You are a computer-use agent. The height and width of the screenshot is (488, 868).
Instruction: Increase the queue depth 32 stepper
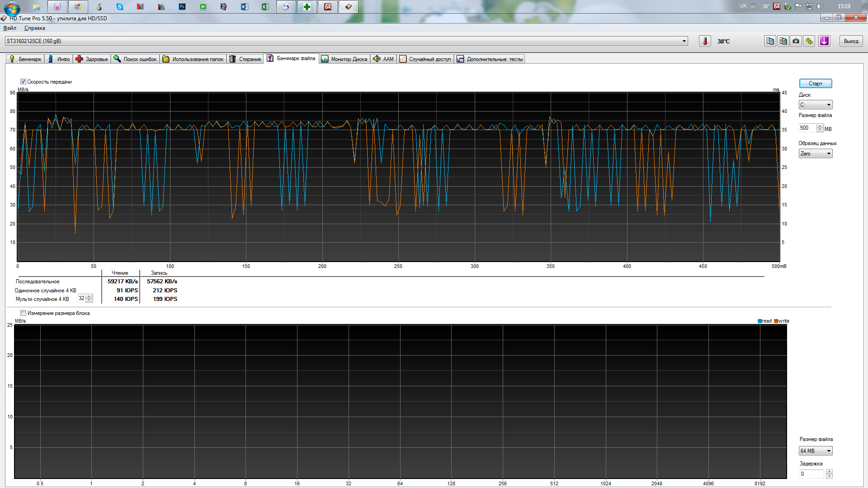pos(89,296)
